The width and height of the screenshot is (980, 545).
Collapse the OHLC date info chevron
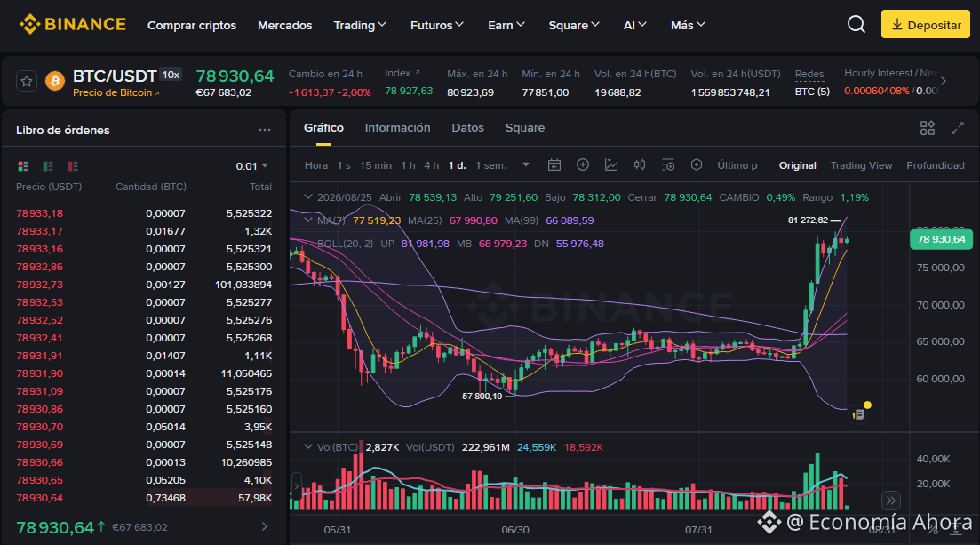coord(307,197)
